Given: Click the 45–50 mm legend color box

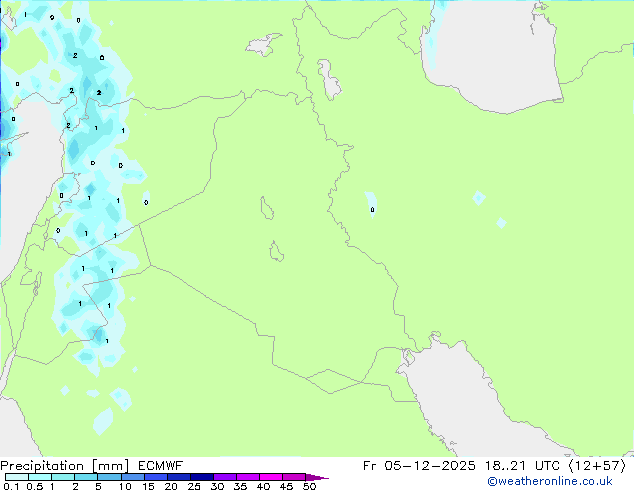Looking at the screenshot, I should coord(294,477).
